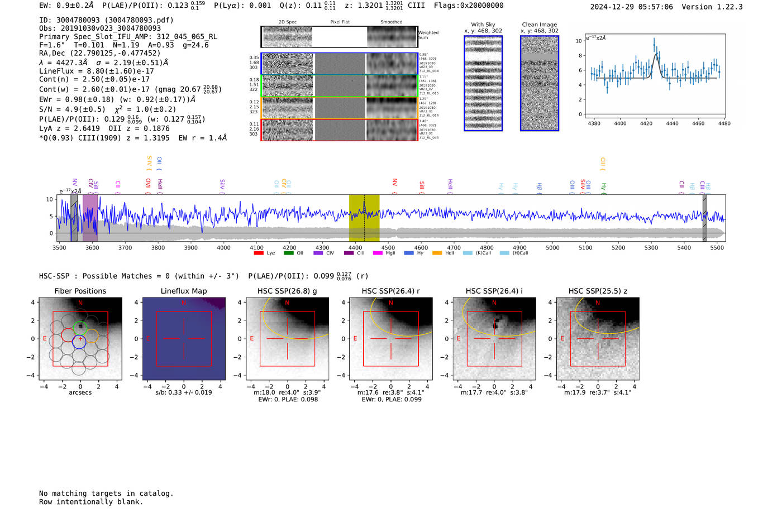This screenshot has height=532, width=782.
Task: Open the Fiber Positions image
Action: pyautogui.click(x=80, y=339)
